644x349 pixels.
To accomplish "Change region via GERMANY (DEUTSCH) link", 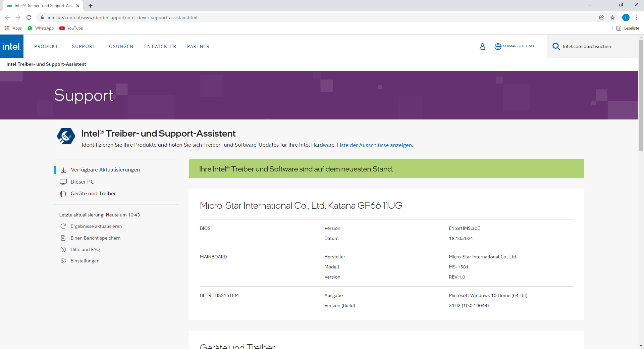I will [520, 46].
